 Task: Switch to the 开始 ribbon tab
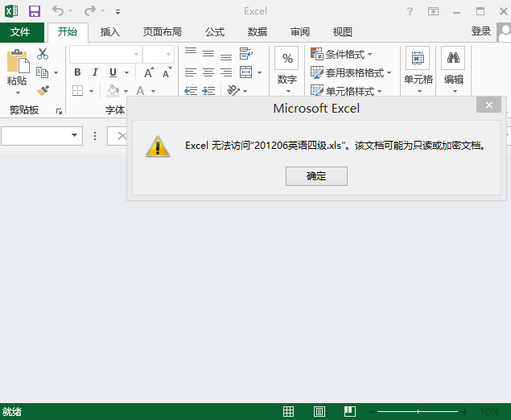pyautogui.click(x=68, y=32)
